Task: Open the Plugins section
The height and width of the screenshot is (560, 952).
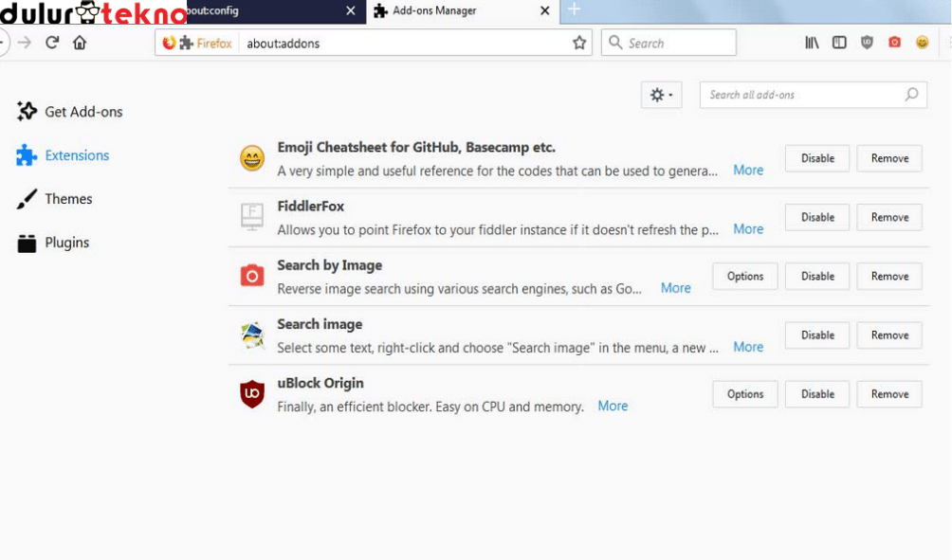Action: 53,243
